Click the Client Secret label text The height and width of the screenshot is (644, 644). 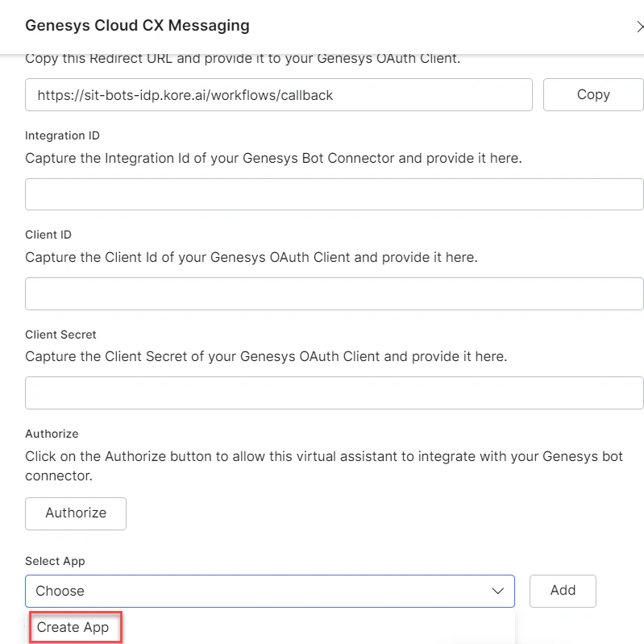coord(60,334)
